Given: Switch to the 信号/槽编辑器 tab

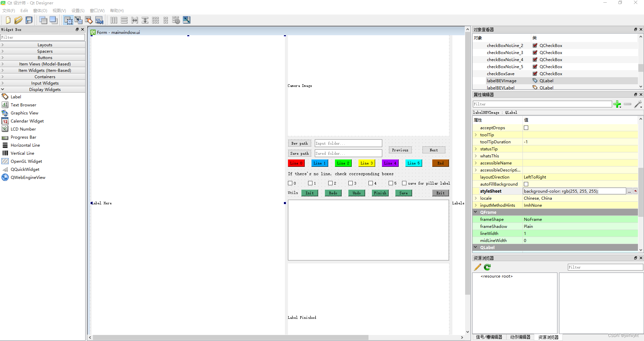Looking at the screenshot, I should (x=489, y=337).
